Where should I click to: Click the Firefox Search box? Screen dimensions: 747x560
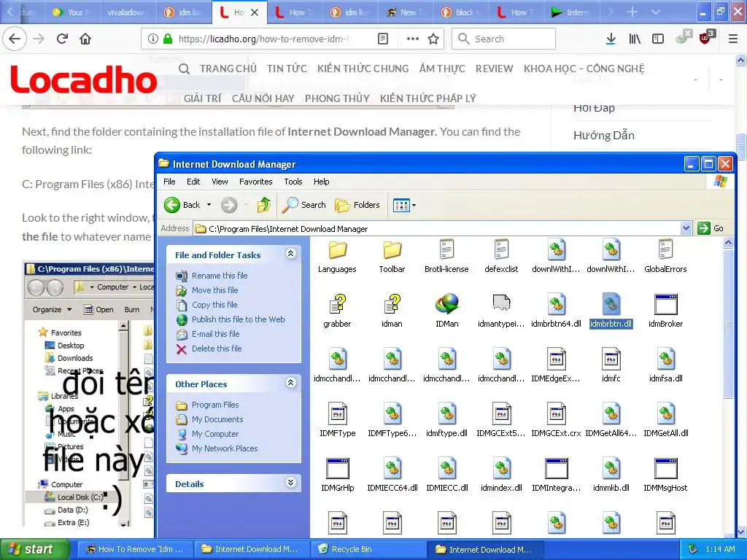[503, 39]
